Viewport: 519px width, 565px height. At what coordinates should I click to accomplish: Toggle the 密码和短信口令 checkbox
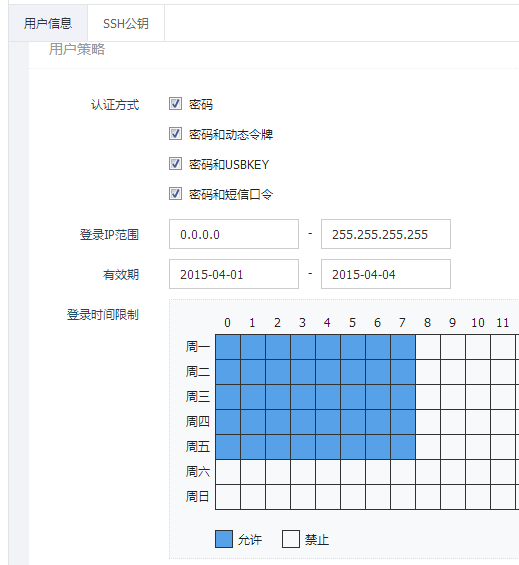(175, 194)
